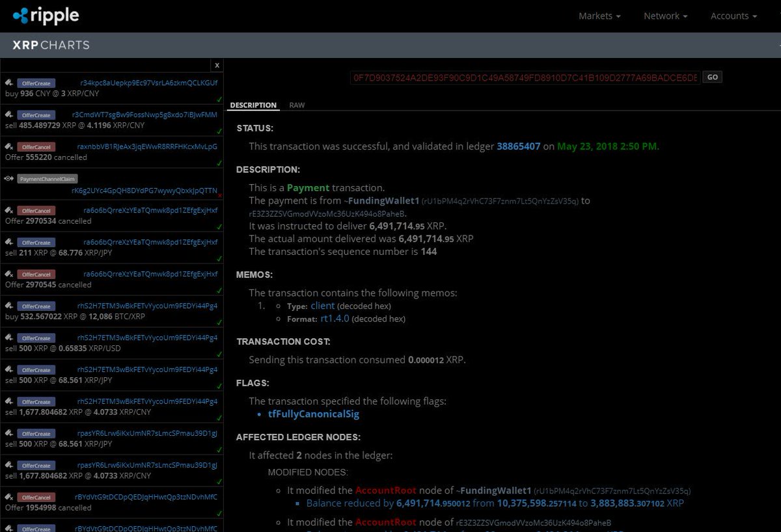Click the cancel-tag icon for 'Offer 2970534 cancelled'
The image size is (781, 532).
point(9,210)
